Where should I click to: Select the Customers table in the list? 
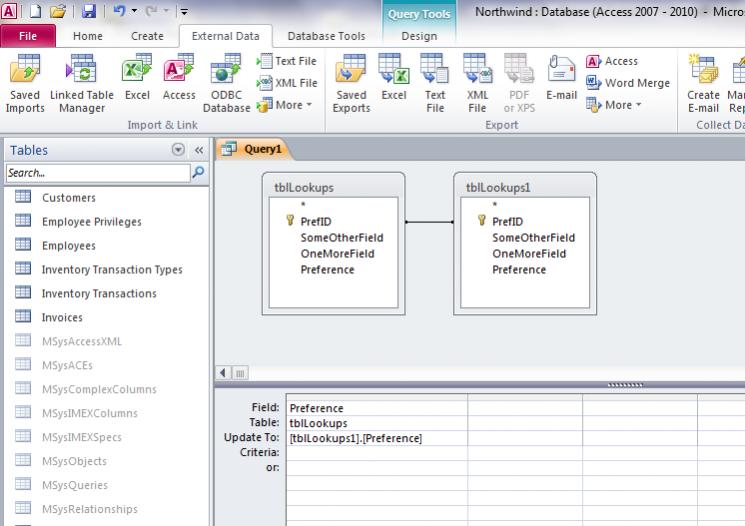tap(69, 198)
